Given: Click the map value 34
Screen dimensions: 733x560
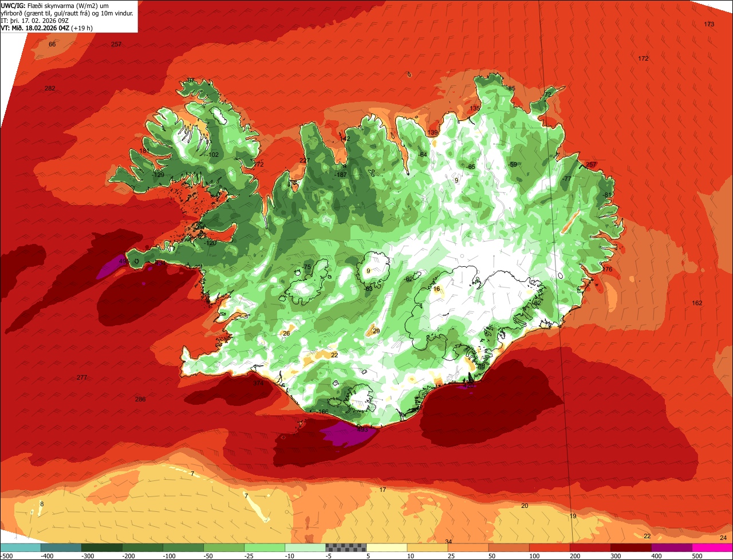Looking at the screenshot, I should [x=448, y=542].
